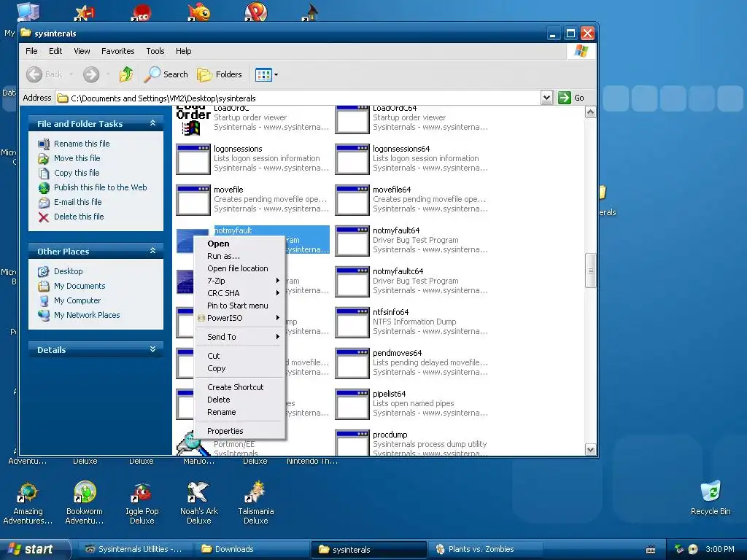Switch to Sysinternals Utilities taskbar window

[x=134, y=549]
